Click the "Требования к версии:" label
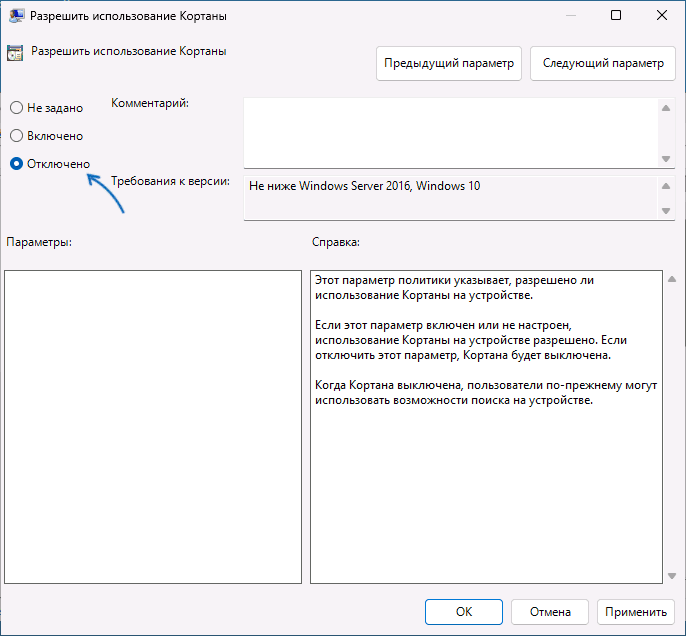The image size is (686, 636). [170, 181]
